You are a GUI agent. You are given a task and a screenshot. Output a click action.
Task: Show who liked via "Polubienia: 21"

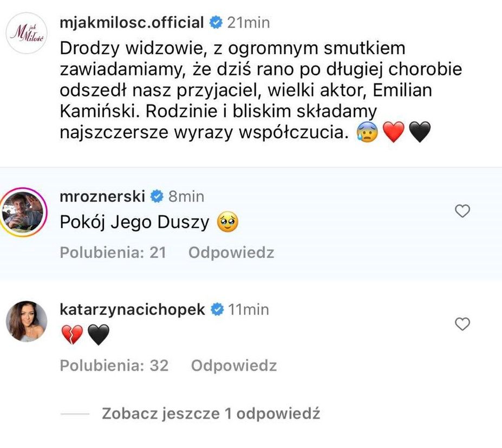pyautogui.click(x=113, y=252)
